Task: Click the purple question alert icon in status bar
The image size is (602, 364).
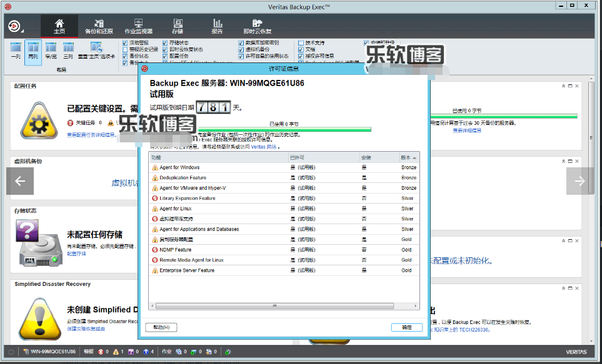Action: click(131, 352)
